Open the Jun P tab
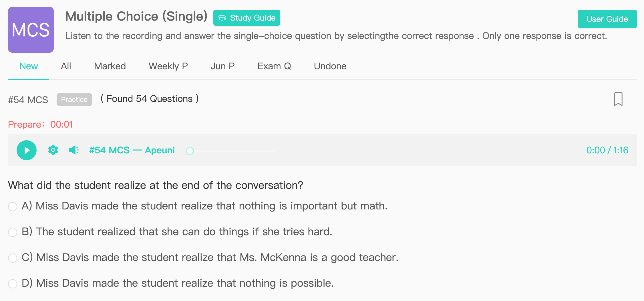 coord(222,66)
